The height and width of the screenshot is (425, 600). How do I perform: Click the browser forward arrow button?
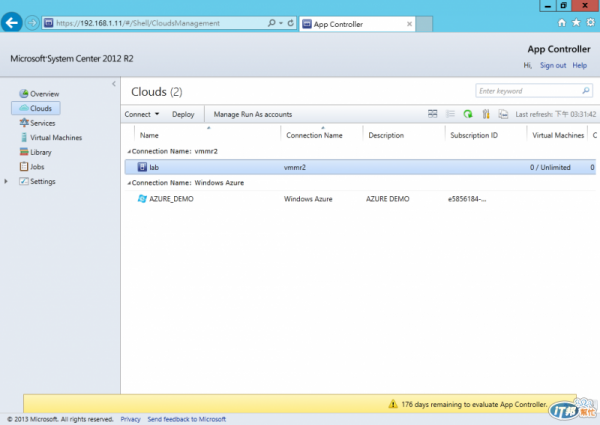(x=32, y=23)
